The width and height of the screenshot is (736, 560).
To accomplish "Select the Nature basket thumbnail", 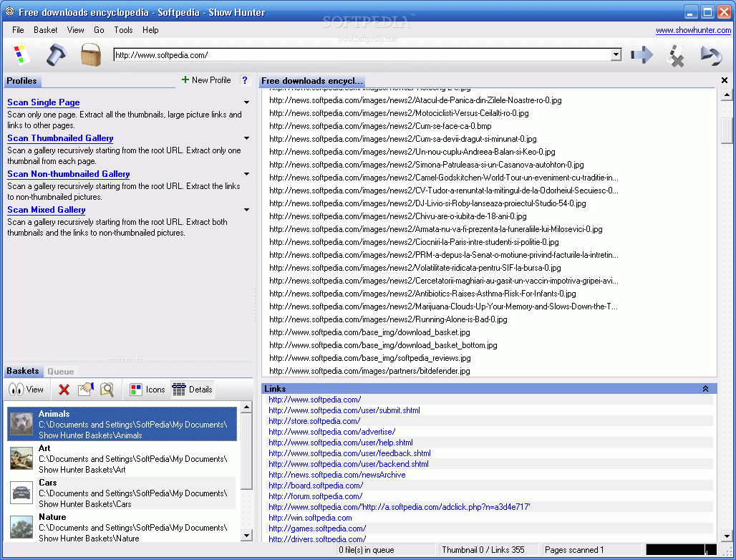I will (21, 527).
